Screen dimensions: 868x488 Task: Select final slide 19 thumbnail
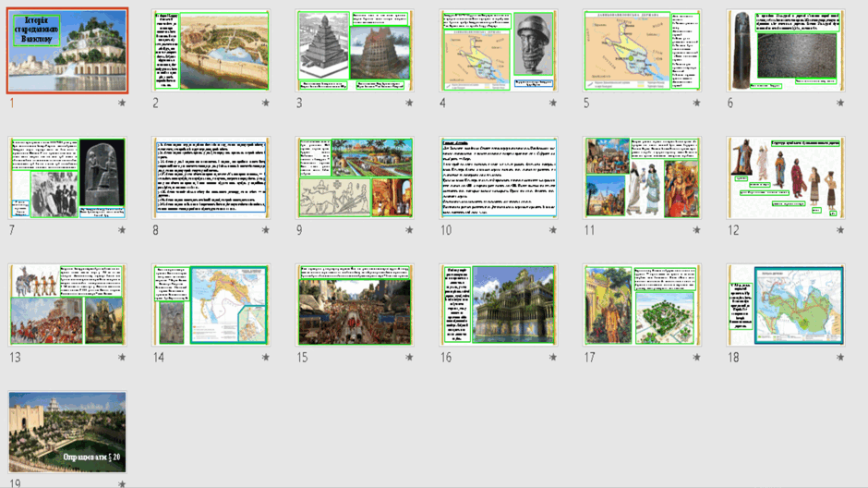pyautogui.click(x=67, y=432)
